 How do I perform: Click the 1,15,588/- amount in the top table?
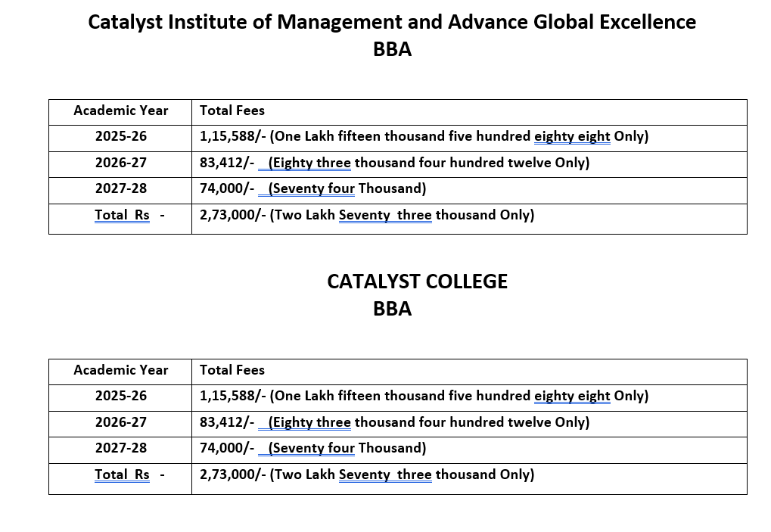pos(232,137)
